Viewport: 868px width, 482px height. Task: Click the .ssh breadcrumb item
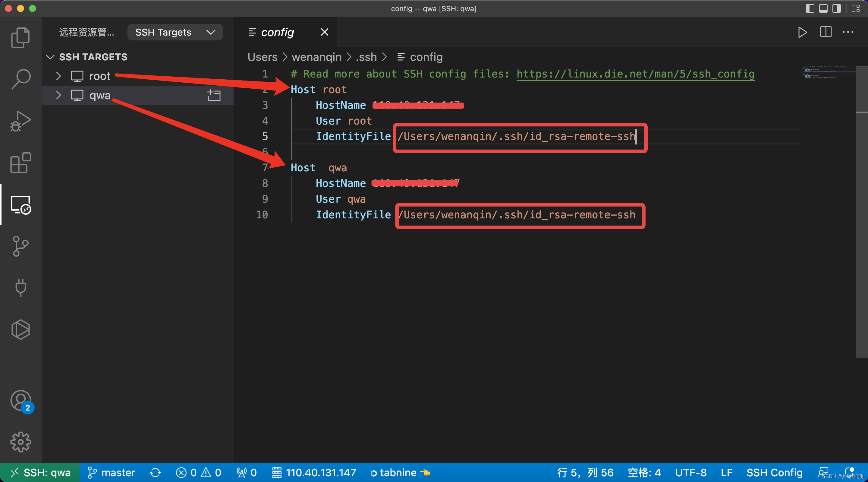(366, 57)
